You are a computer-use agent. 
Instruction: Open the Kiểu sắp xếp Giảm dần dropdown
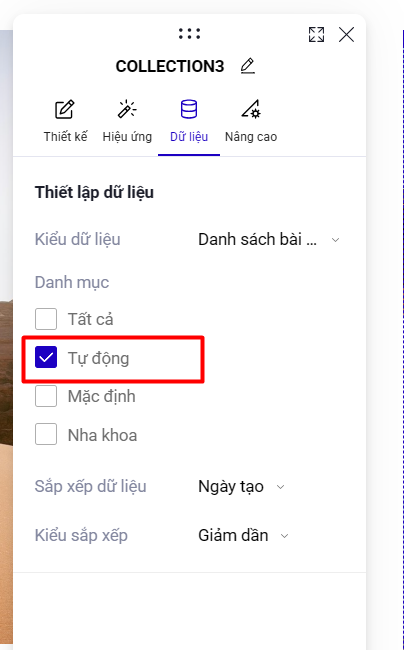[243, 536]
